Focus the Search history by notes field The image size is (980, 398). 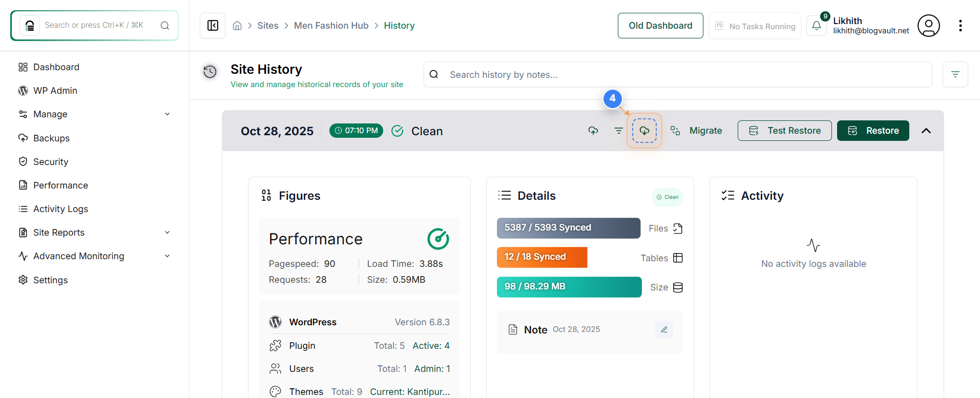[678, 74]
